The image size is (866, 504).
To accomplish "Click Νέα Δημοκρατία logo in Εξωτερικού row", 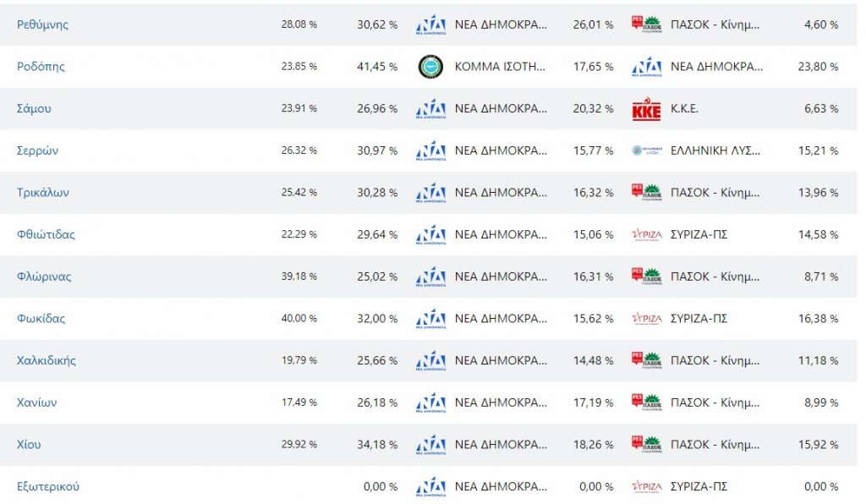I will 431,486.
